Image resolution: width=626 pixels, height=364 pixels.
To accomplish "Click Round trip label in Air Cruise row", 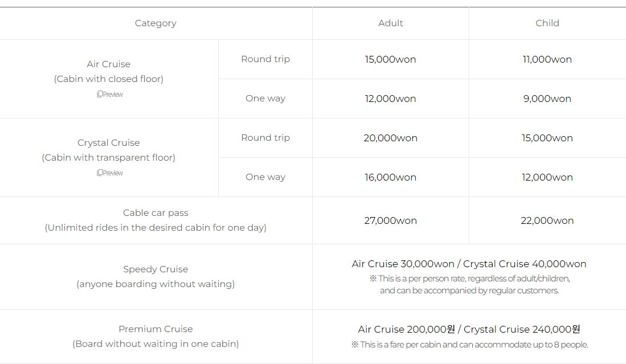I will pyautogui.click(x=265, y=59).
